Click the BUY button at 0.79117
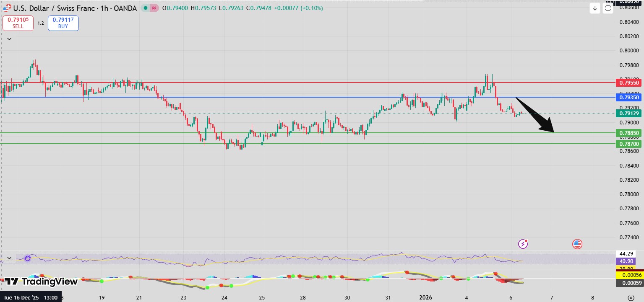The image size is (644, 302). (x=63, y=23)
